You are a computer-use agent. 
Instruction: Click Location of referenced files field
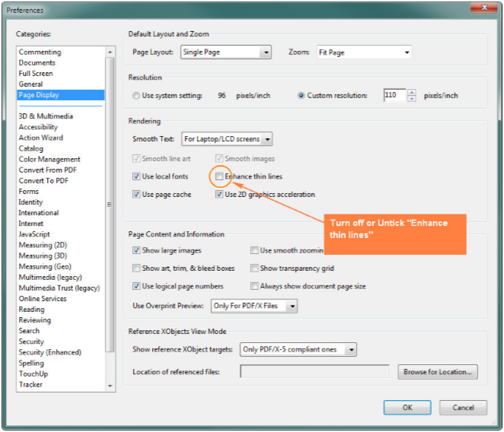pyautogui.click(x=315, y=372)
